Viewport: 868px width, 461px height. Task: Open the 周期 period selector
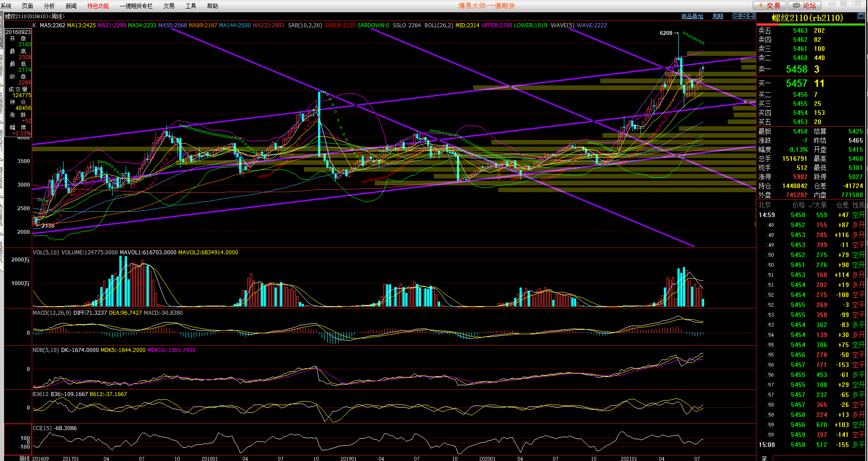(718, 16)
